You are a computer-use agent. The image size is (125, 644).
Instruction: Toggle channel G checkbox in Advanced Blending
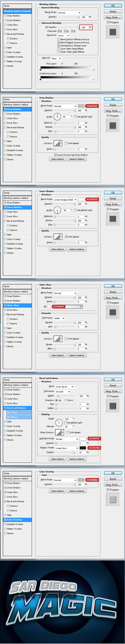[65, 31]
